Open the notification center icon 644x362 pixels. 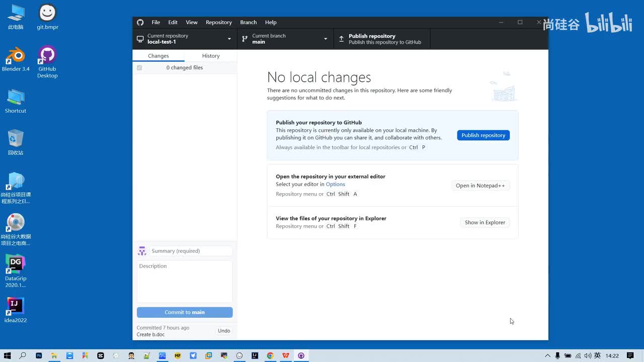click(x=630, y=355)
